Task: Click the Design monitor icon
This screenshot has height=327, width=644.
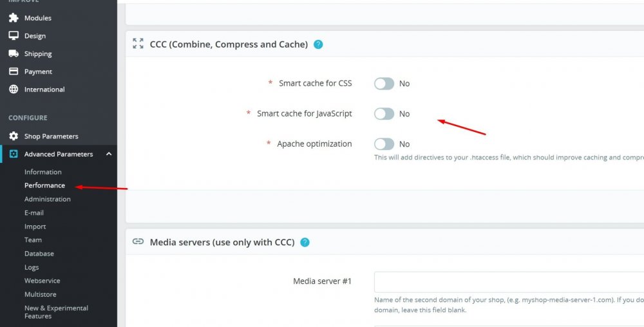Action: click(13, 36)
